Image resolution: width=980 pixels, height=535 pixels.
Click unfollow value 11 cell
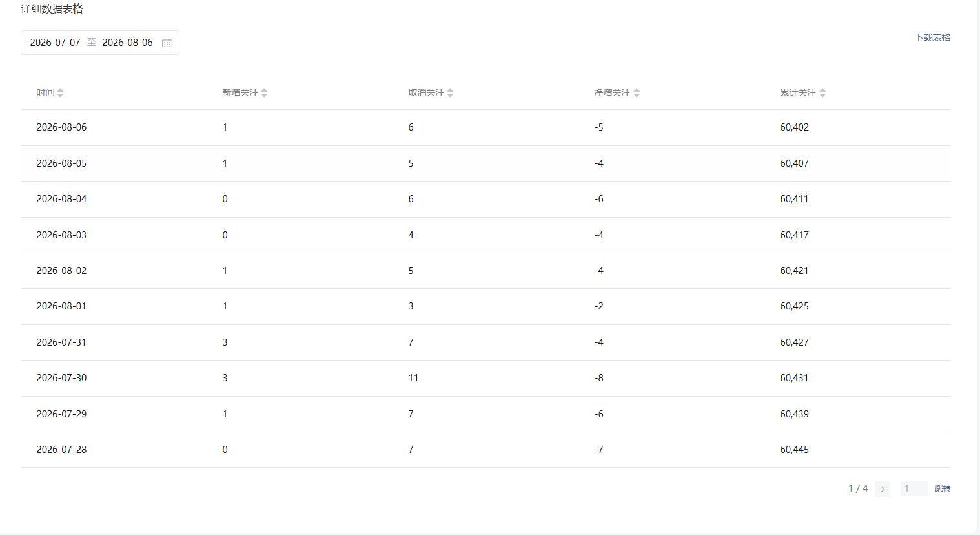point(413,378)
